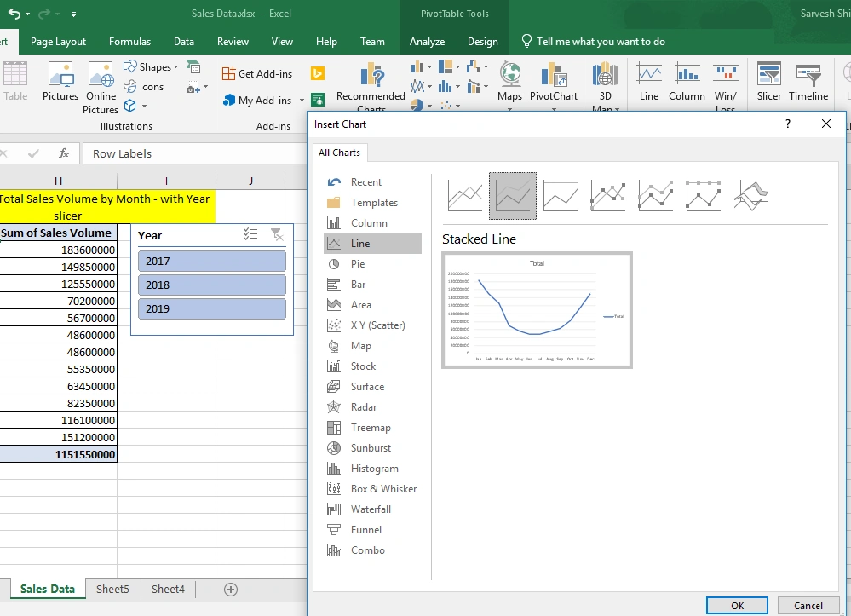Image resolution: width=851 pixels, height=616 pixels.
Task: Open the Pictures insert tool
Action: (60, 82)
